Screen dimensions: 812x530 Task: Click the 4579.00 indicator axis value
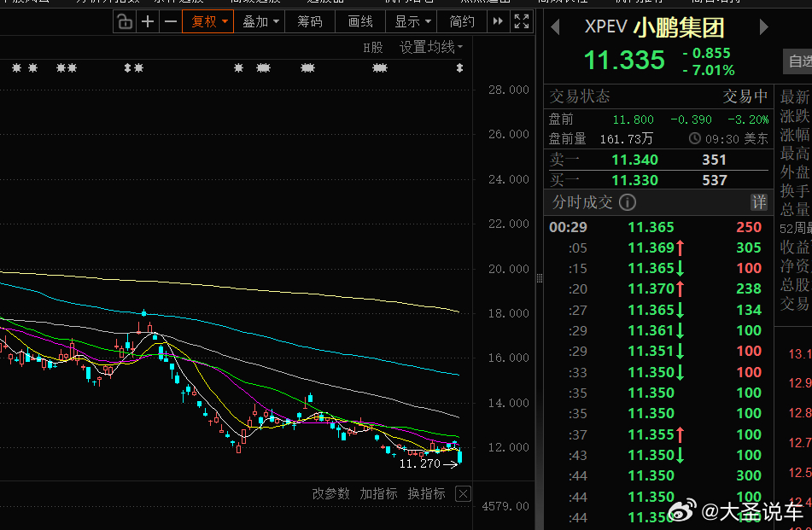point(505,506)
